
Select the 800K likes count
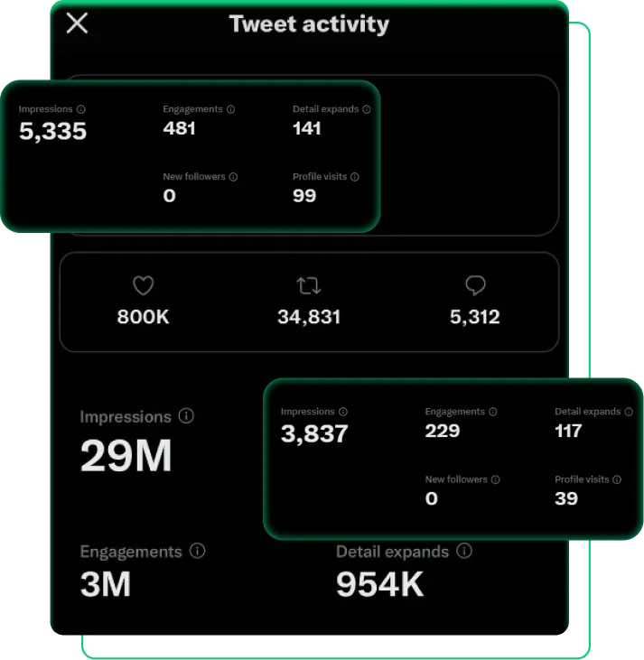click(x=144, y=317)
